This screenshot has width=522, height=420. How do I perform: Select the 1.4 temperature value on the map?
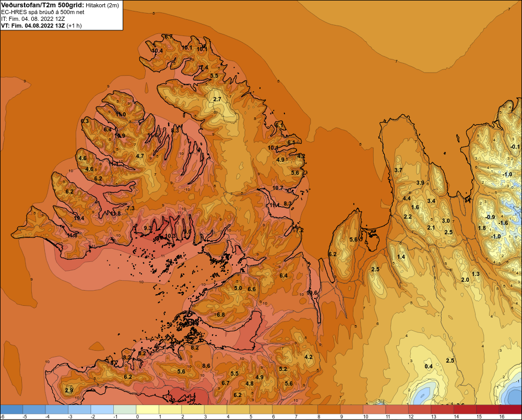tap(401, 257)
